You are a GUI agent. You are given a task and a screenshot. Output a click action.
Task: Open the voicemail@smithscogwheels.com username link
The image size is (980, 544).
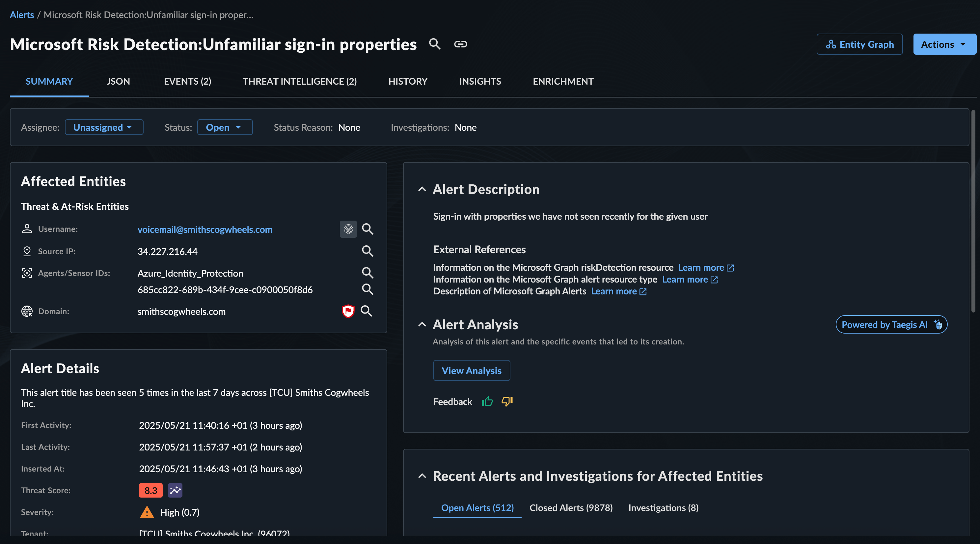click(205, 229)
